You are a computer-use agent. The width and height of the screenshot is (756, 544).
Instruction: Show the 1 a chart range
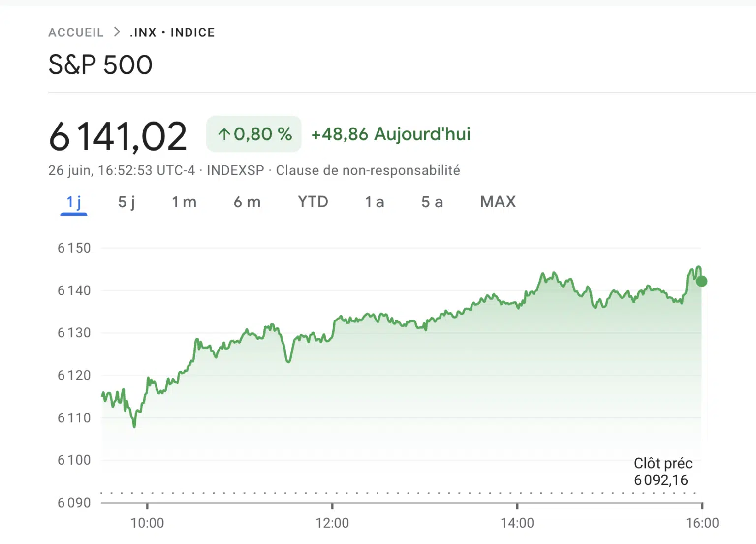point(375,202)
